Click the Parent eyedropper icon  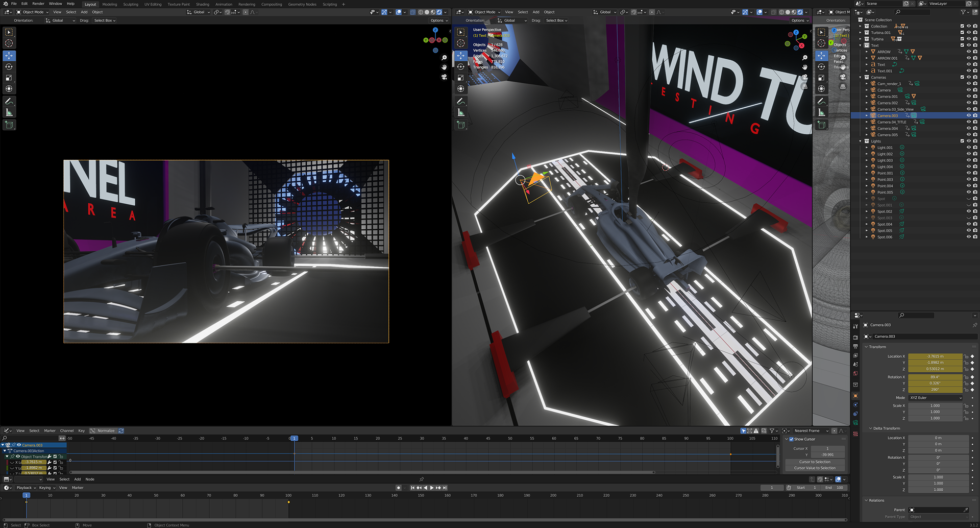965,510
